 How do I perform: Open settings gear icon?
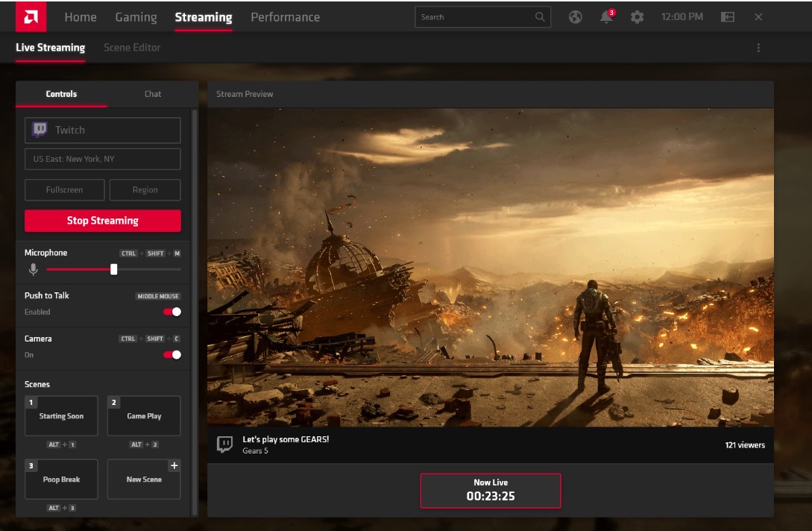click(x=637, y=17)
